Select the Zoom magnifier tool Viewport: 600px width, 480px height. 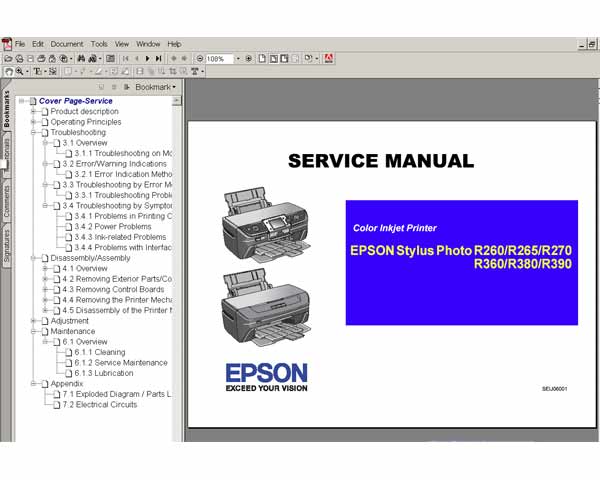pyautogui.click(x=19, y=71)
